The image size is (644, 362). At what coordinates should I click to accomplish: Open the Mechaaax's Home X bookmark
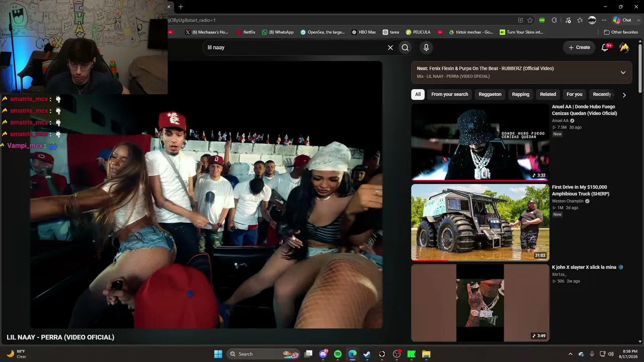tap(206, 32)
